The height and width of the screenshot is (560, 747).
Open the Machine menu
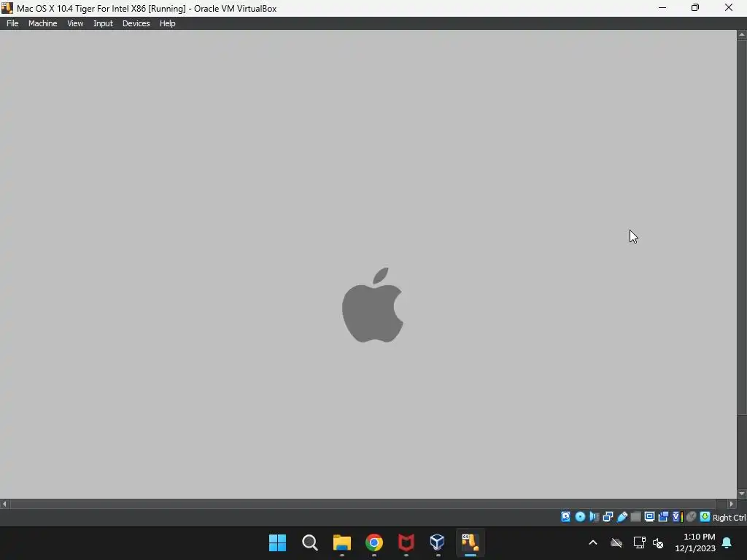pos(42,23)
